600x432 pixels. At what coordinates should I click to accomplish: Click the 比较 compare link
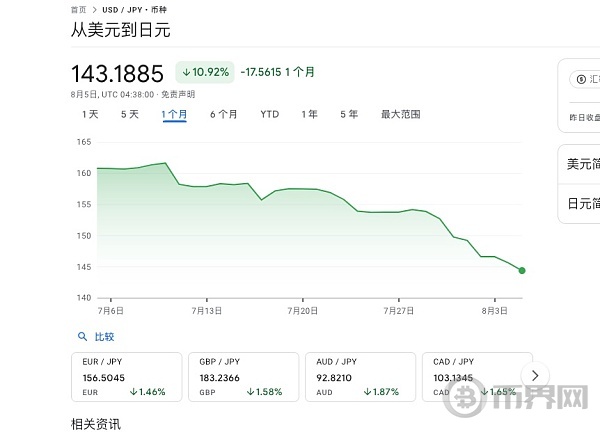tap(104, 337)
